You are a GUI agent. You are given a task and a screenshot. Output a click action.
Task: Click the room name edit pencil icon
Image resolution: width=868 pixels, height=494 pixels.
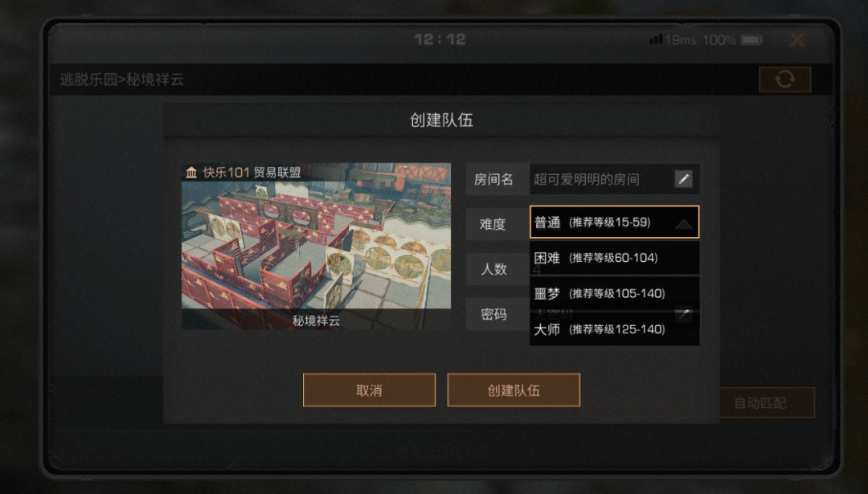[x=684, y=178]
